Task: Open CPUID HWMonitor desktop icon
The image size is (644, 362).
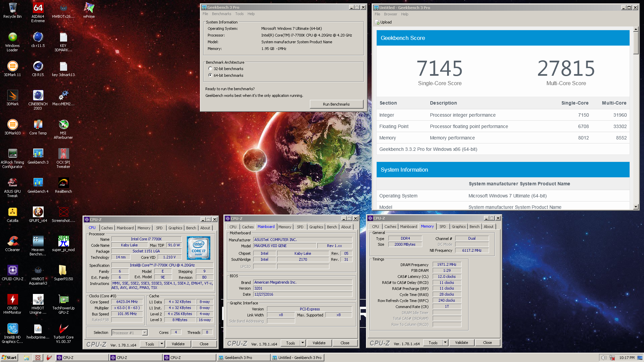Action: coord(12,304)
